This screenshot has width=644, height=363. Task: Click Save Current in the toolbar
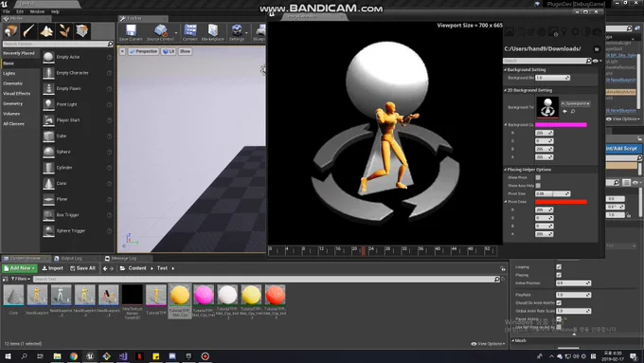(131, 32)
